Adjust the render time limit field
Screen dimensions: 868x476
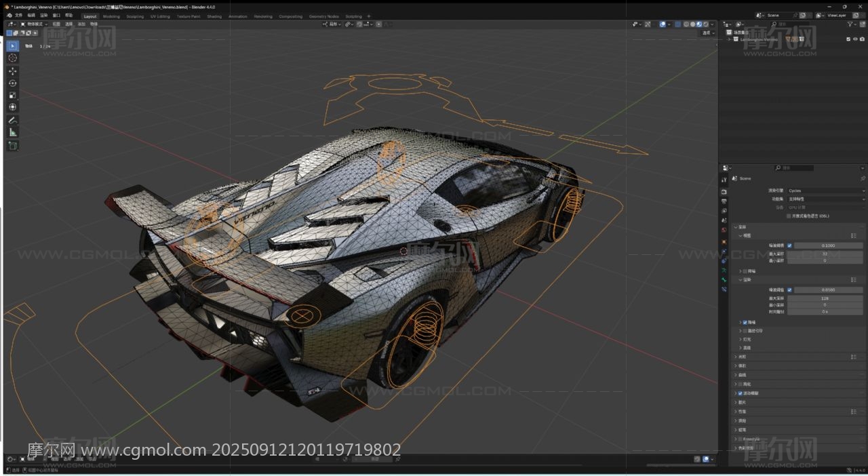(x=825, y=312)
